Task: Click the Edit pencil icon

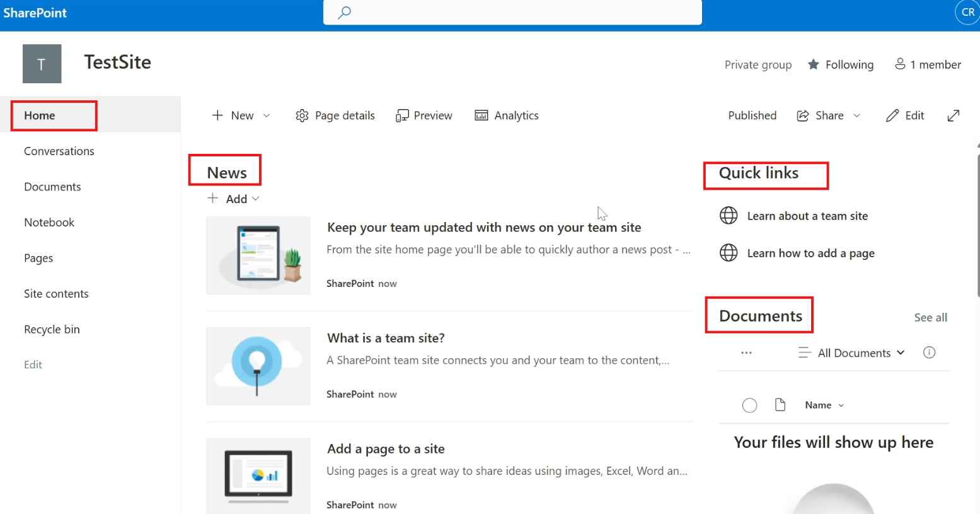Action: (x=892, y=115)
